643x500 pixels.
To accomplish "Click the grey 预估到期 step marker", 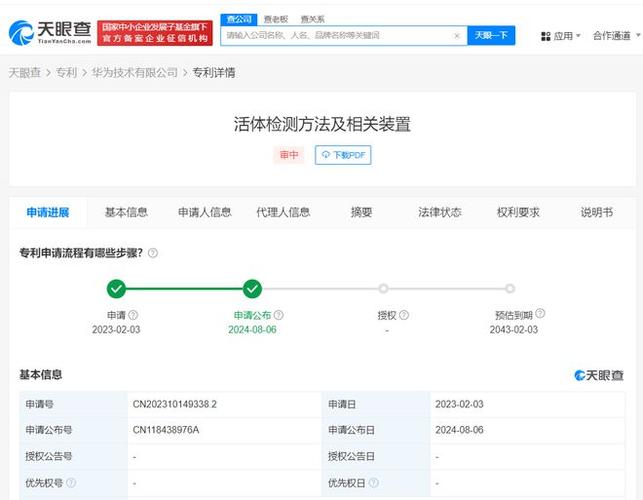I will pos(510,289).
